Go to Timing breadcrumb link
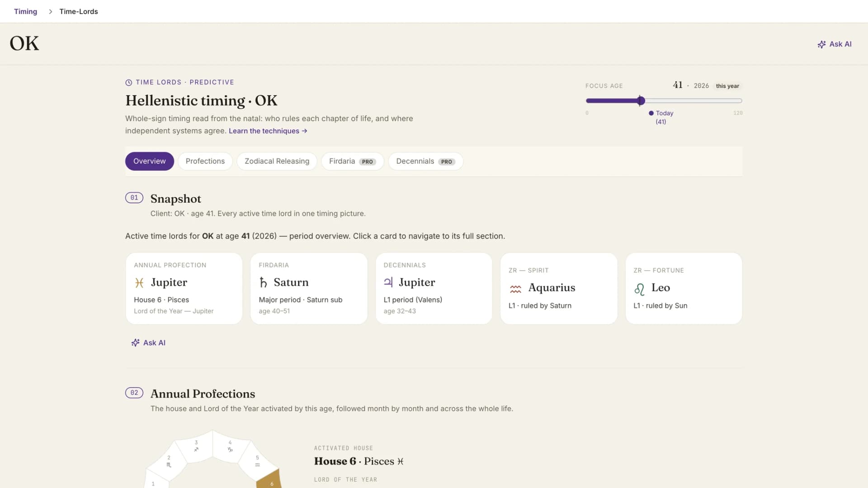868x488 pixels. (x=25, y=12)
